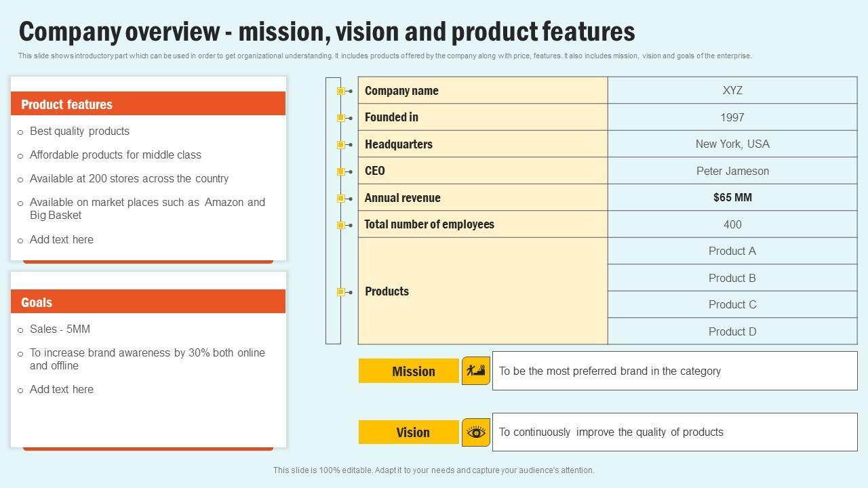868x488 pixels.
Task: Select the yellow marker beside Products row
Action: (341, 292)
